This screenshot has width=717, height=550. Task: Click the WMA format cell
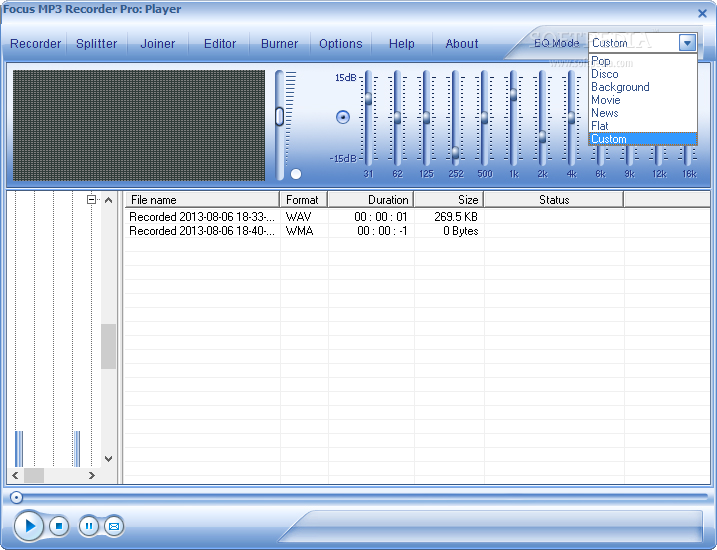tap(300, 231)
